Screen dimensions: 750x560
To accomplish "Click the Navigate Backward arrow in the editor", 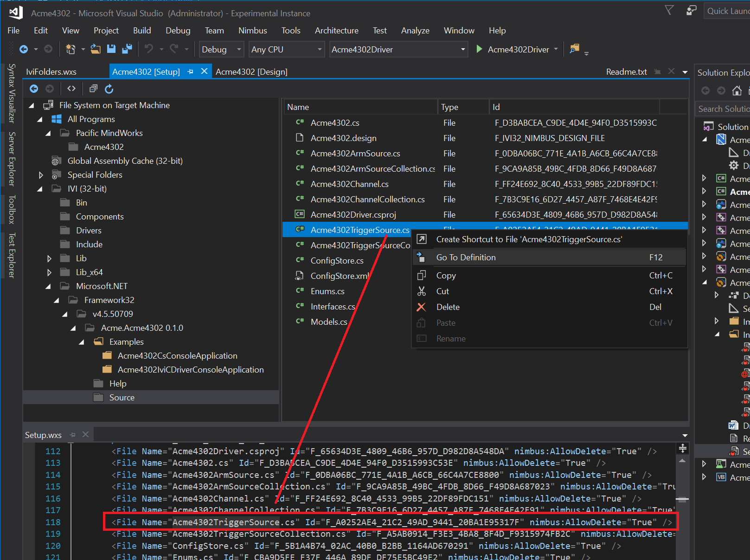I will click(34, 89).
